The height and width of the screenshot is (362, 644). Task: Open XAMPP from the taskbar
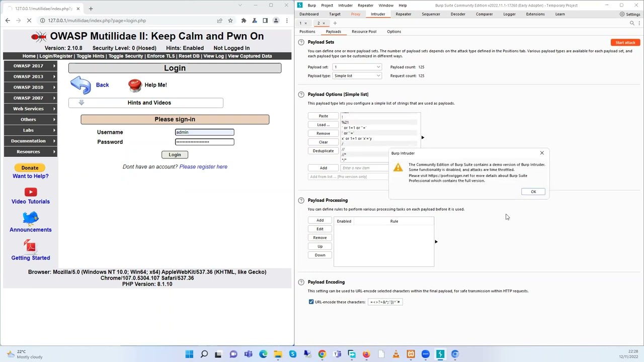point(411,354)
